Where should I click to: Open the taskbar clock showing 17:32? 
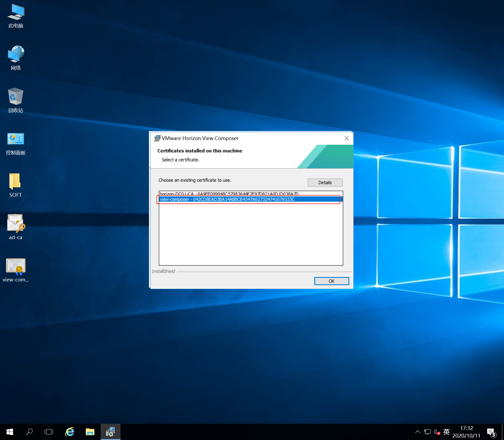[466, 432]
